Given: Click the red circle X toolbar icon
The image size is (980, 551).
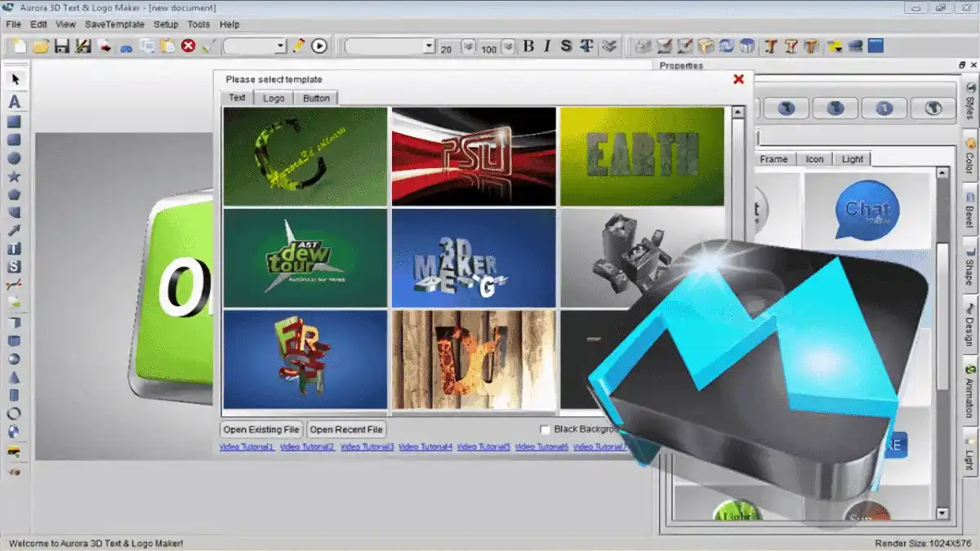Looking at the screenshot, I should pos(189,47).
